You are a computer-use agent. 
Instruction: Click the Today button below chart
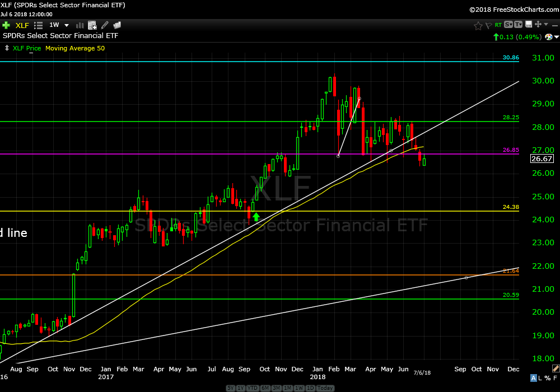click(325, 388)
